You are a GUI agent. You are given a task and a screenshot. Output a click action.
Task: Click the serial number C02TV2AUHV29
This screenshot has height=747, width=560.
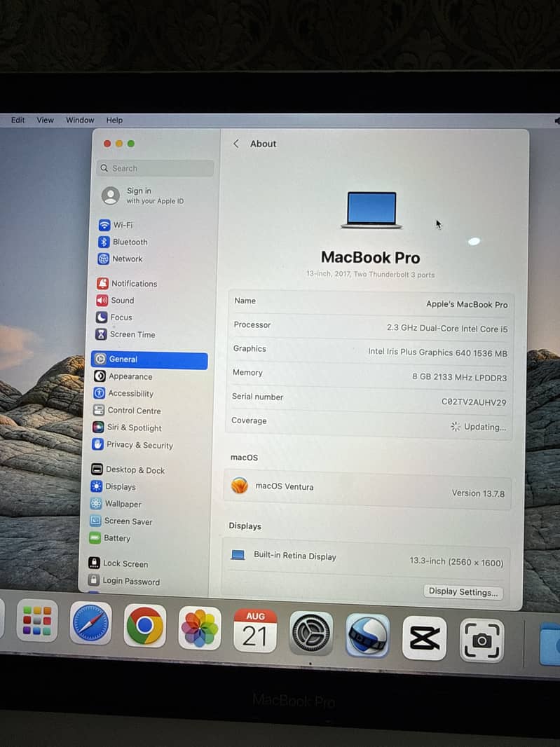click(x=474, y=402)
